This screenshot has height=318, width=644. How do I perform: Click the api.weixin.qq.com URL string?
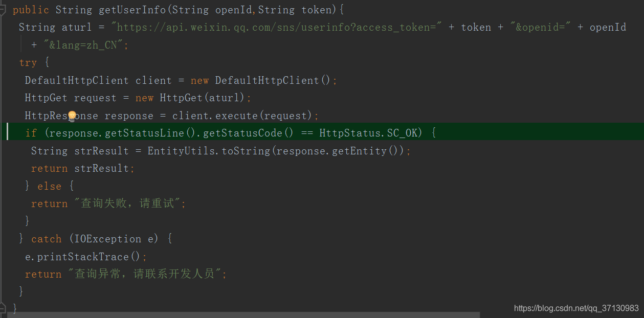click(276, 28)
